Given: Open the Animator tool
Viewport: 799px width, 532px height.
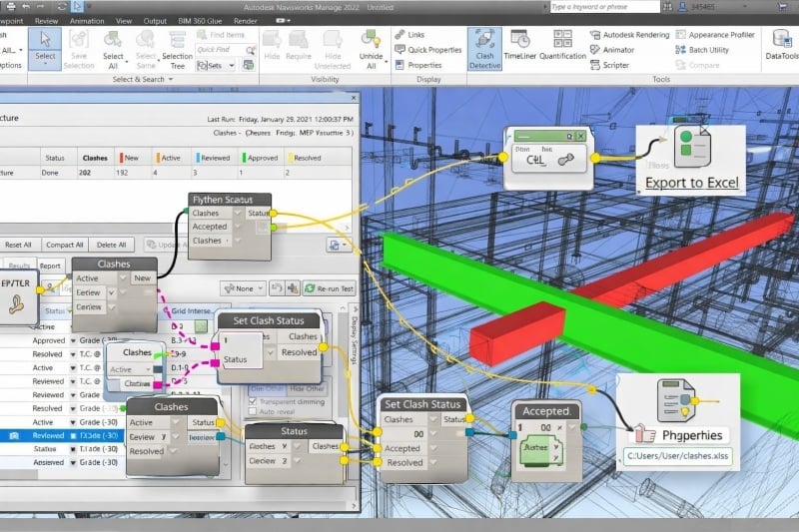Looking at the screenshot, I should pos(612,50).
